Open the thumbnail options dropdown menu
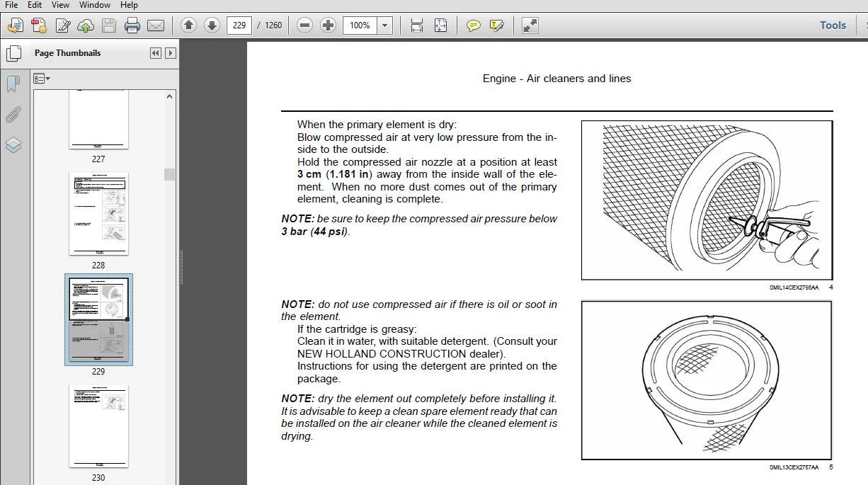 click(x=42, y=78)
